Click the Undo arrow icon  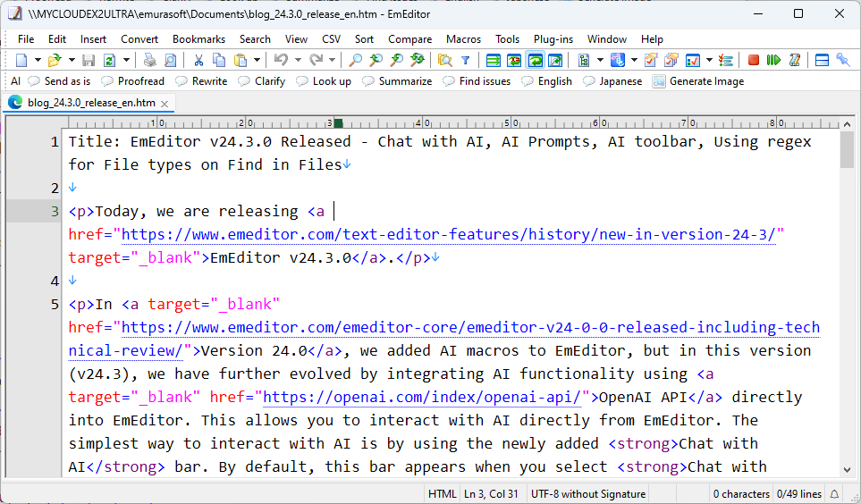[x=281, y=60]
